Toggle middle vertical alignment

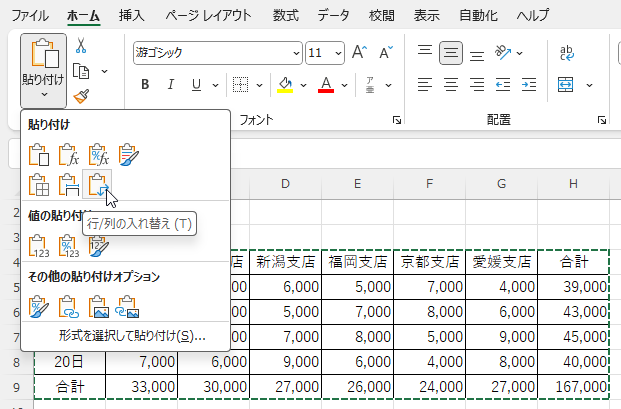(452, 52)
